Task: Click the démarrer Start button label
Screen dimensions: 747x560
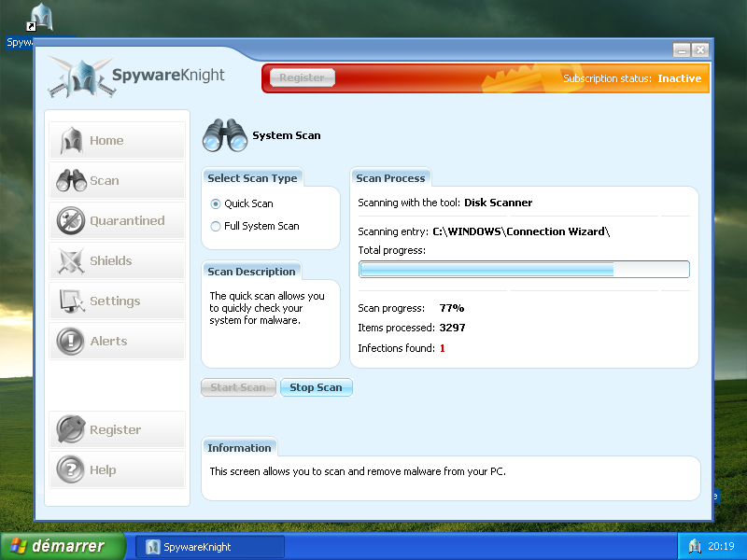Action: coord(68,546)
